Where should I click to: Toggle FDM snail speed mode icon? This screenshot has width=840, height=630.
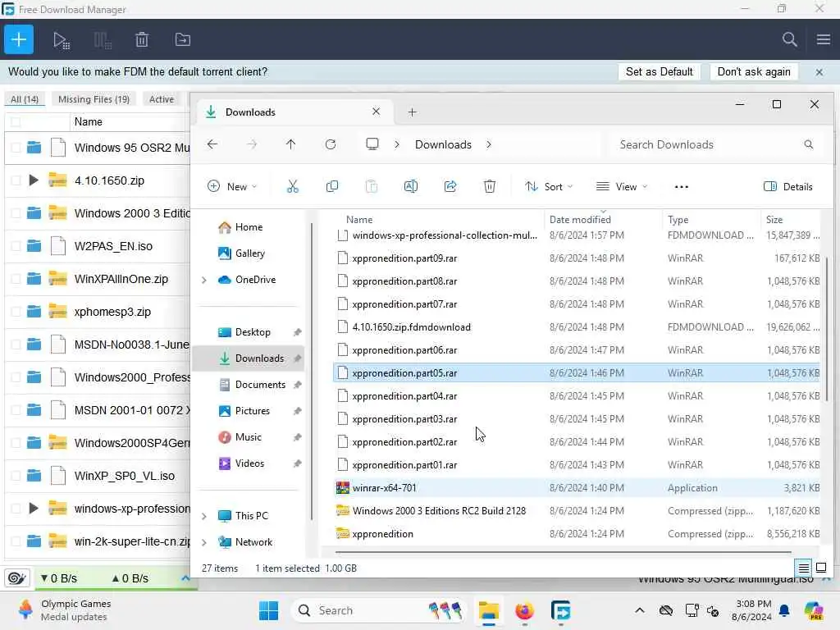coord(16,578)
